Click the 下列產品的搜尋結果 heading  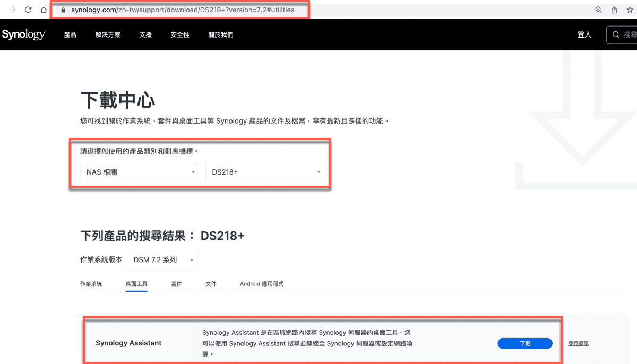click(x=162, y=235)
